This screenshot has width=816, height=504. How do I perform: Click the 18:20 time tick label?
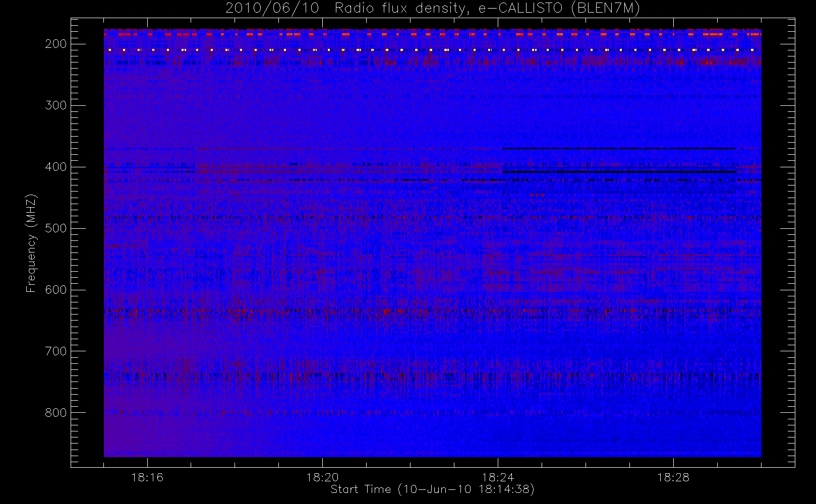pyautogui.click(x=323, y=477)
